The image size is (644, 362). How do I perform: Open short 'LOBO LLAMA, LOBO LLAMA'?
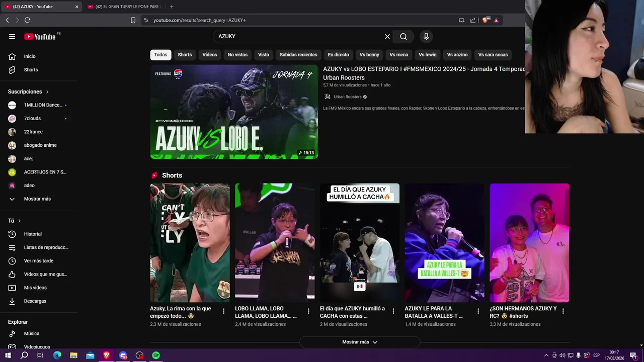click(275, 243)
